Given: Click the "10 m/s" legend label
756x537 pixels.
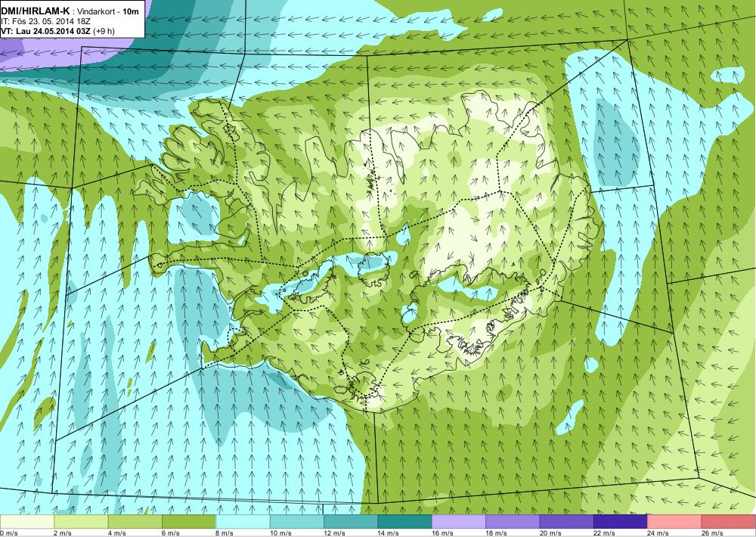Looking at the screenshot, I should pos(280,533).
